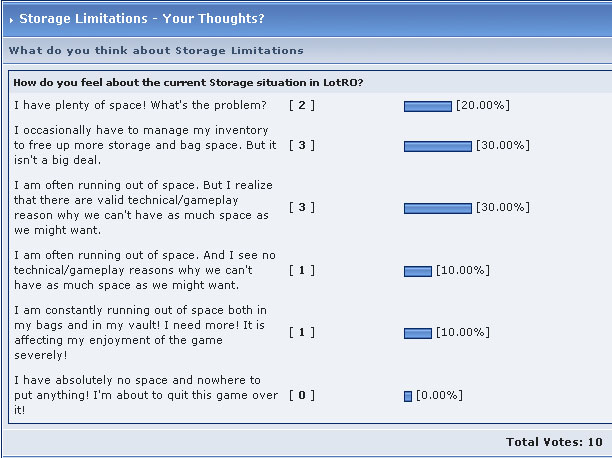Click the 0.00% bar for 'about to quit'

point(408,396)
